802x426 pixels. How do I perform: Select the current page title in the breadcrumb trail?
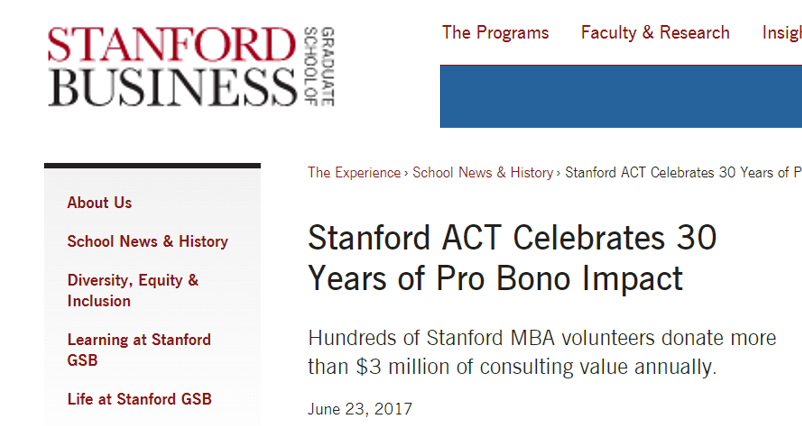[x=683, y=173]
